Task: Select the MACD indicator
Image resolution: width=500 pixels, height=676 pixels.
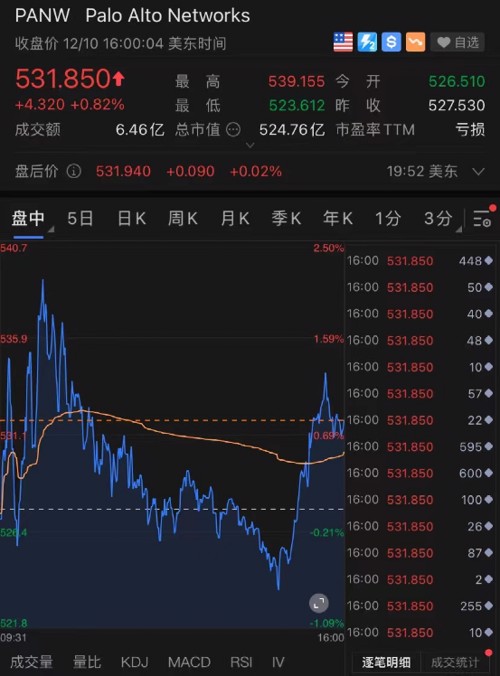Action: point(189,662)
